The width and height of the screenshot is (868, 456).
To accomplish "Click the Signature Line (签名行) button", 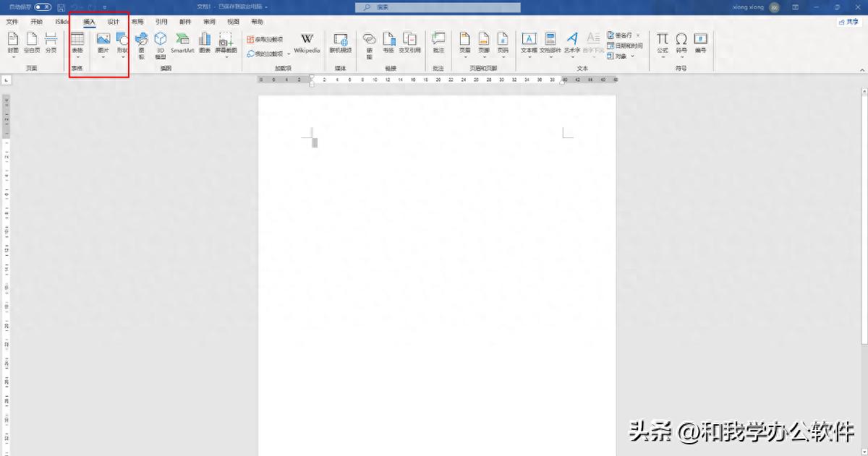I will (x=620, y=35).
